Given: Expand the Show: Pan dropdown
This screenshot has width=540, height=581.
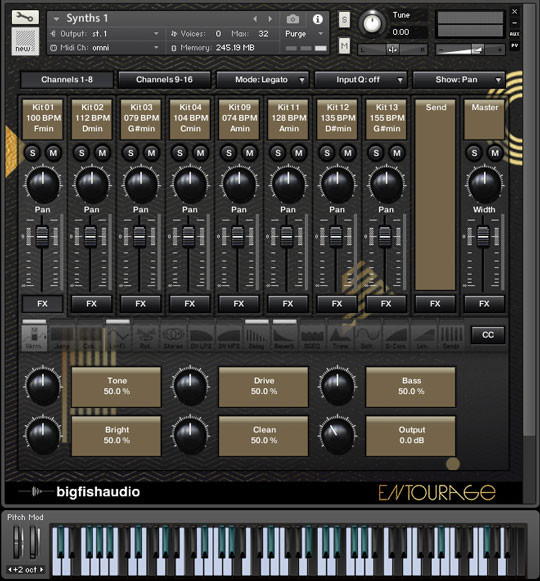Looking at the screenshot, I should click(x=458, y=80).
